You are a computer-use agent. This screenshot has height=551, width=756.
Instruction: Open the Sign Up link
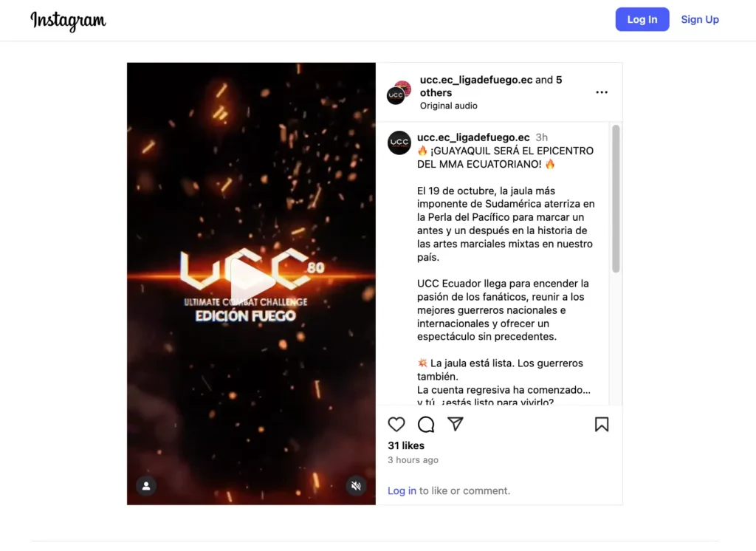click(700, 19)
